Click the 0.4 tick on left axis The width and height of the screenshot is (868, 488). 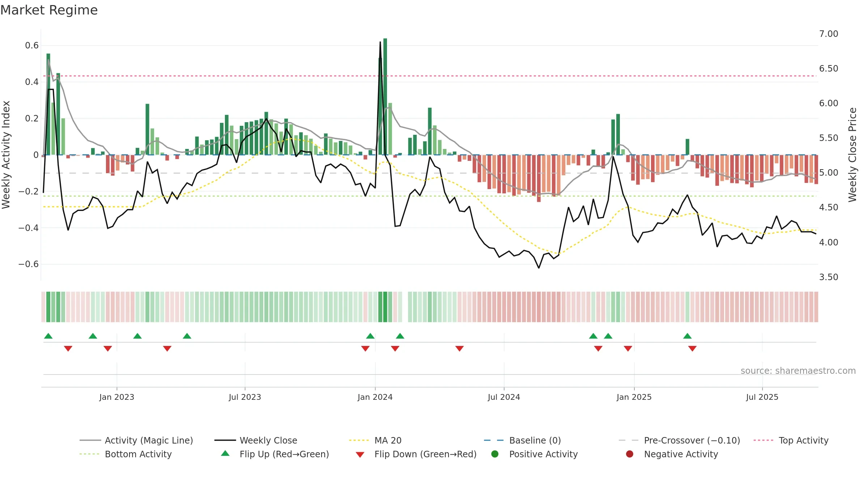[x=32, y=82]
